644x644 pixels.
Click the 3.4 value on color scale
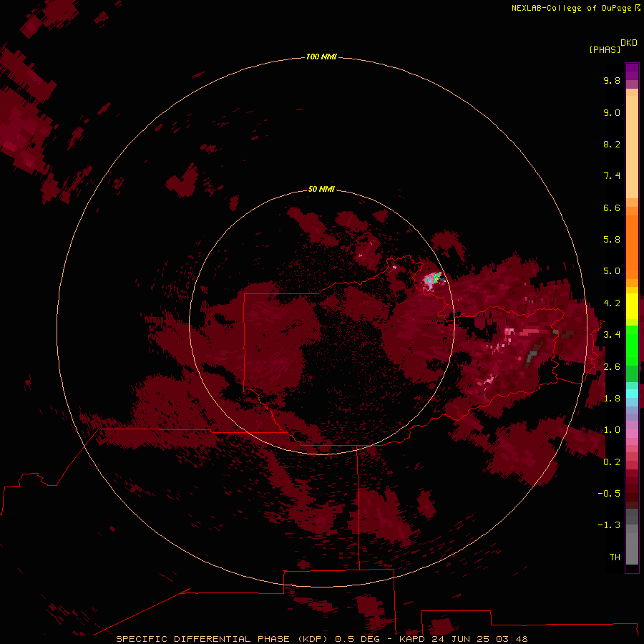pos(612,335)
